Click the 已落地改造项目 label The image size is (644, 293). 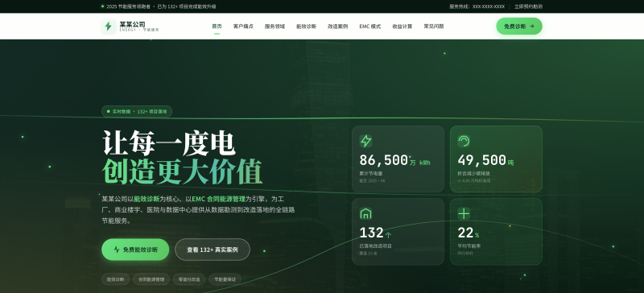tap(376, 246)
